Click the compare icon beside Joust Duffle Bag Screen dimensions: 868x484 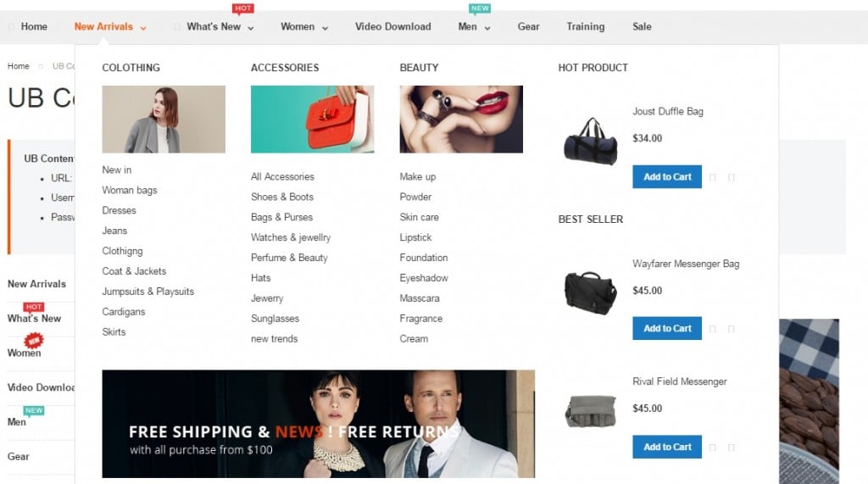point(732,177)
